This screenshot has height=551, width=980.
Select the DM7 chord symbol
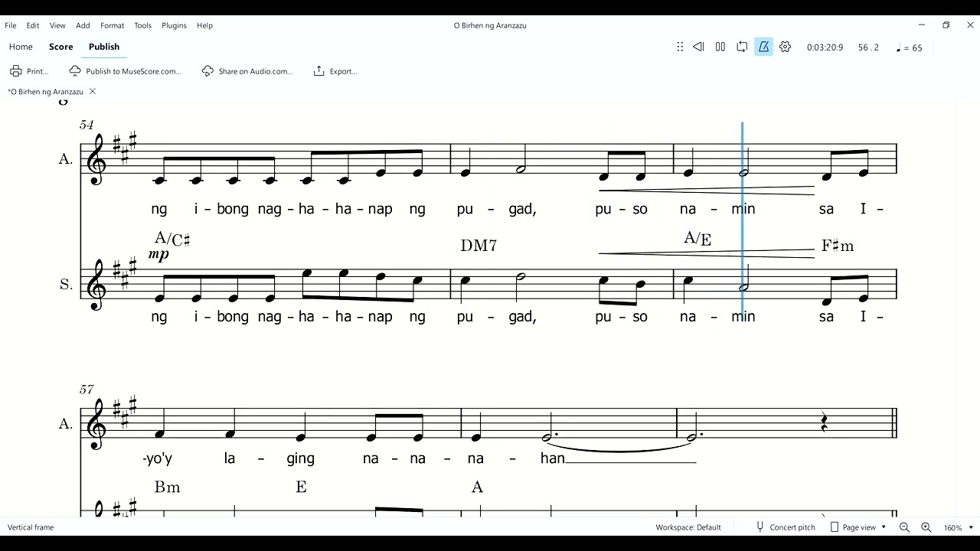pyautogui.click(x=479, y=246)
